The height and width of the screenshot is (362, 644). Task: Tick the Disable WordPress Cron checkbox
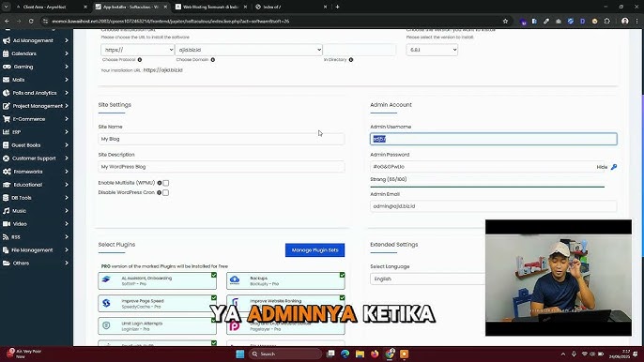[165, 192]
